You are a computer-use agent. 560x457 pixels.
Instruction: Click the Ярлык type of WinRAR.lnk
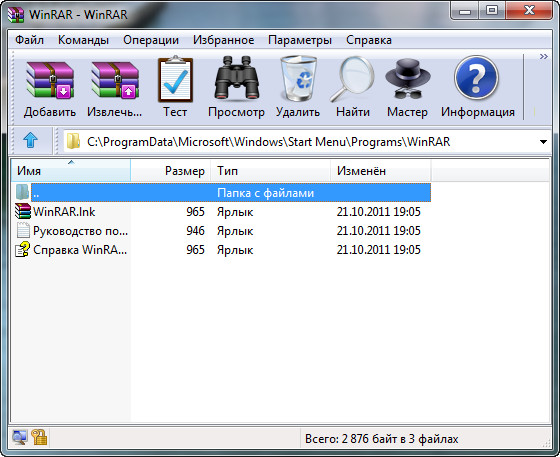[235, 212]
